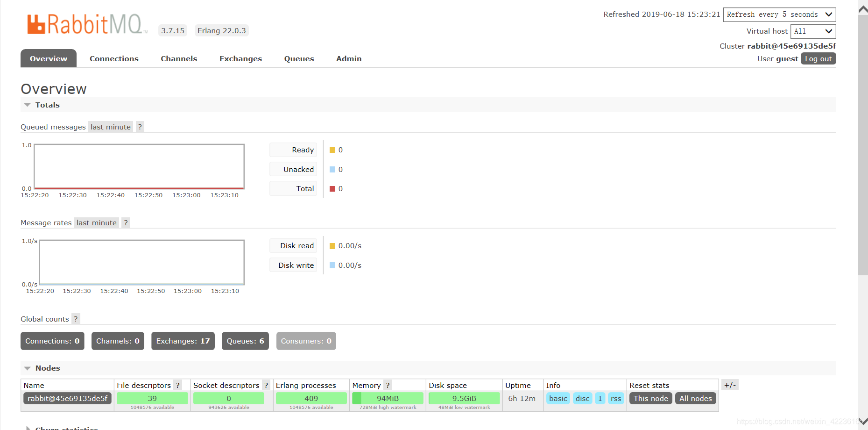Open help for File descriptors column

tap(177, 385)
